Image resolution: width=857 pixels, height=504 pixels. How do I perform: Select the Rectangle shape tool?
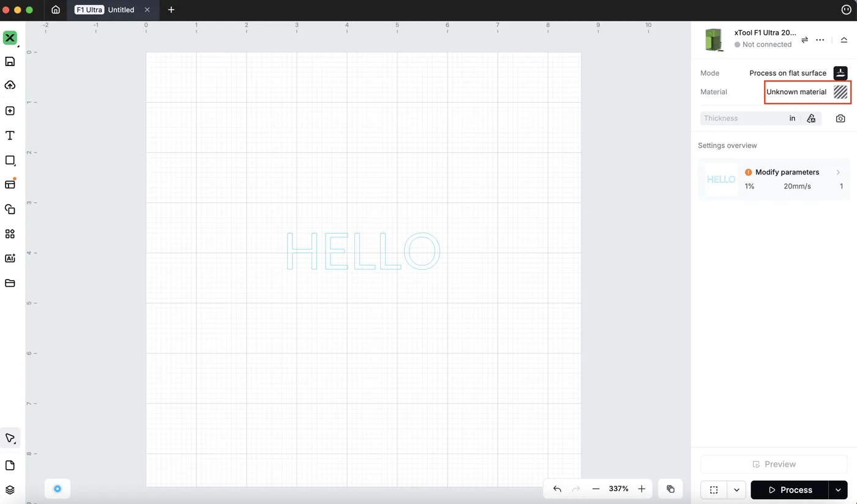click(x=10, y=160)
